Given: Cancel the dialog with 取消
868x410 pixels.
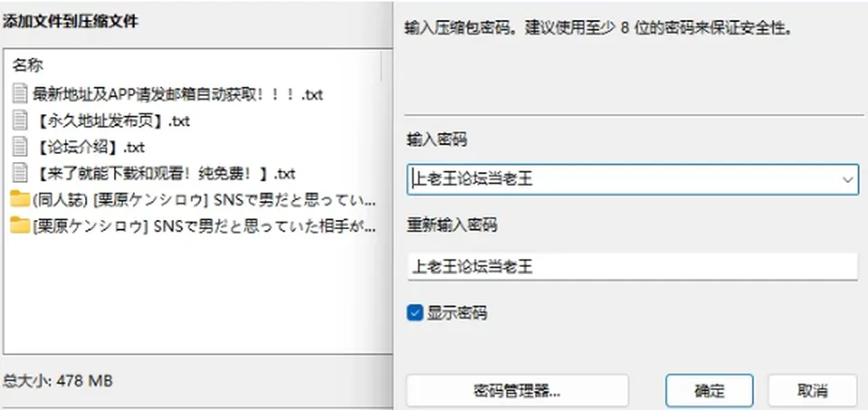Looking at the screenshot, I should 812,391.
